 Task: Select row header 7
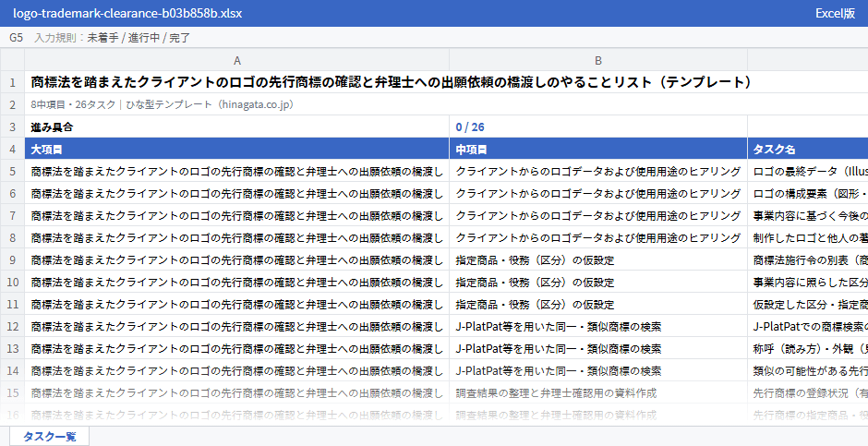[x=12, y=215]
